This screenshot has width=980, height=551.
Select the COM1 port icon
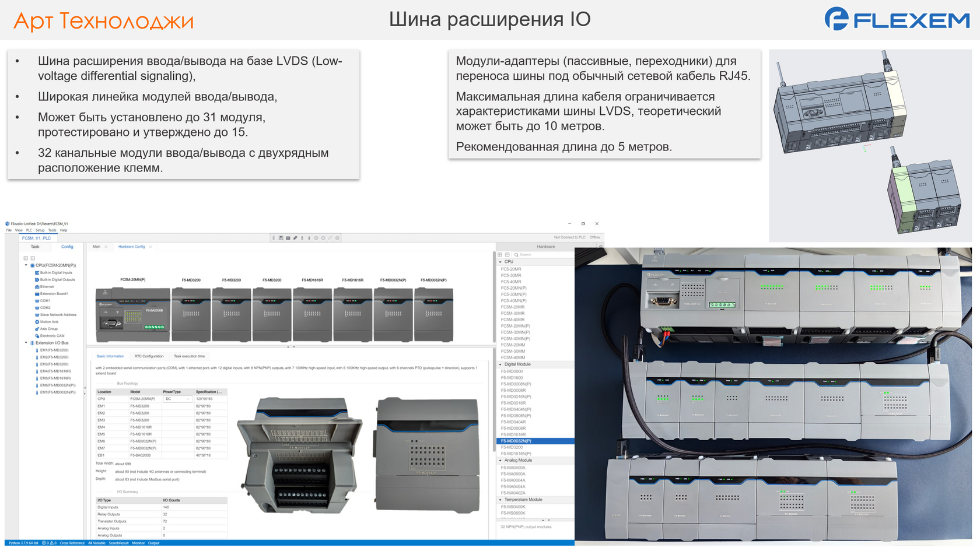coord(37,301)
